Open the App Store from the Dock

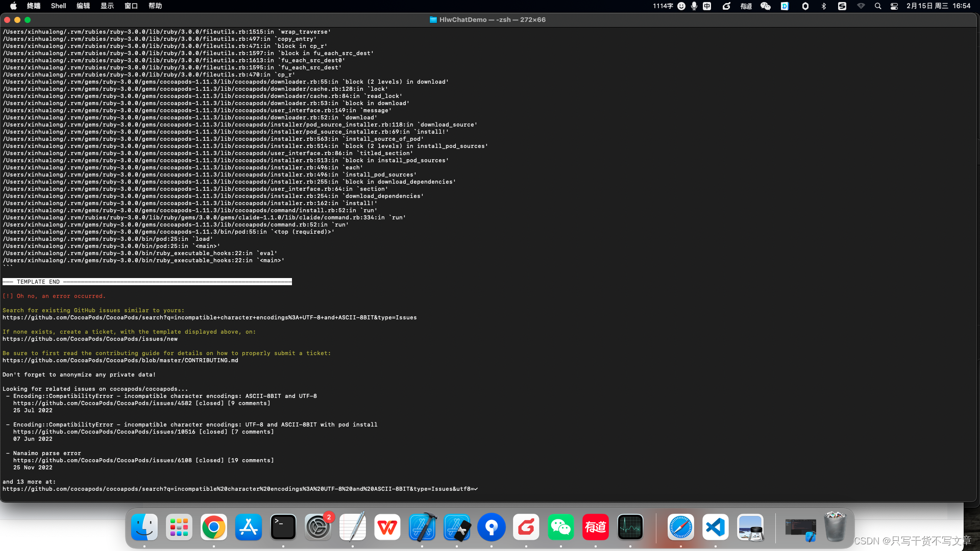pos(249,527)
